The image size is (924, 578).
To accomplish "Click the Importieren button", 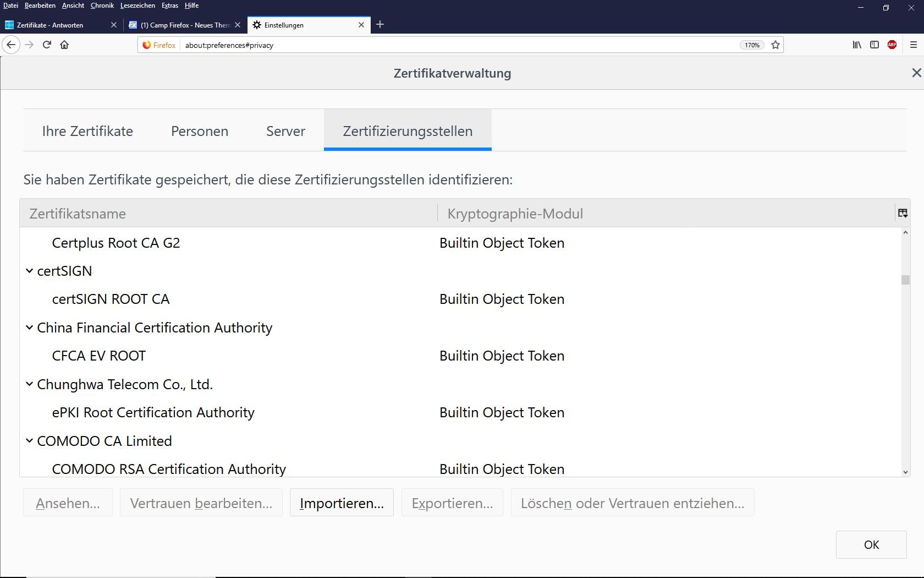I will [342, 503].
